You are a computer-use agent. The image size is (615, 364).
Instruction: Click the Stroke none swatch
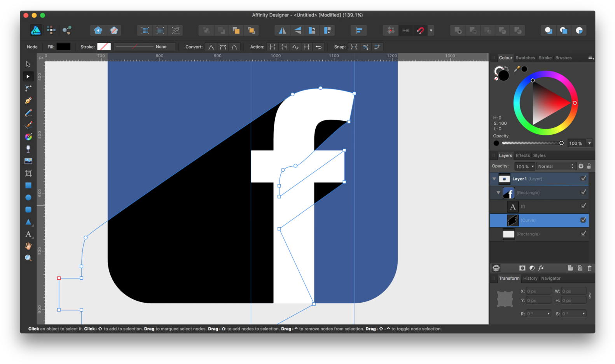pos(104,47)
